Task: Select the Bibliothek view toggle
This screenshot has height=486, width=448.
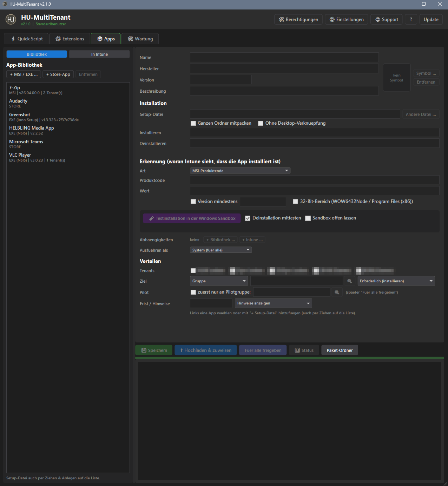Action: click(37, 54)
